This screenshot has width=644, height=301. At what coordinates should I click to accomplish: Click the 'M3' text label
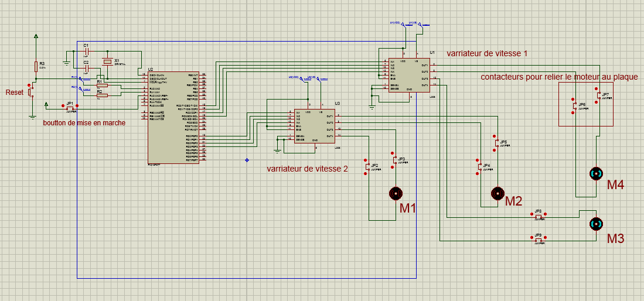616,238
